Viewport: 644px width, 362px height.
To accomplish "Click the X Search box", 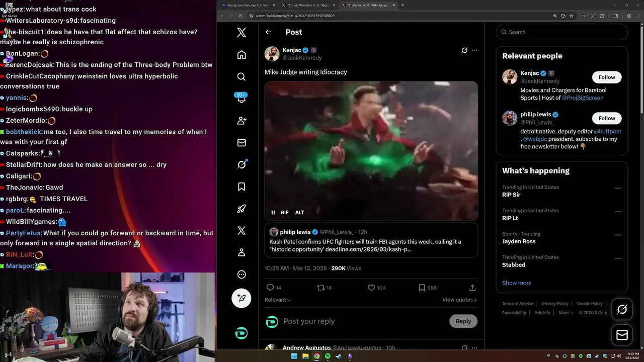I will coord(561,32).
